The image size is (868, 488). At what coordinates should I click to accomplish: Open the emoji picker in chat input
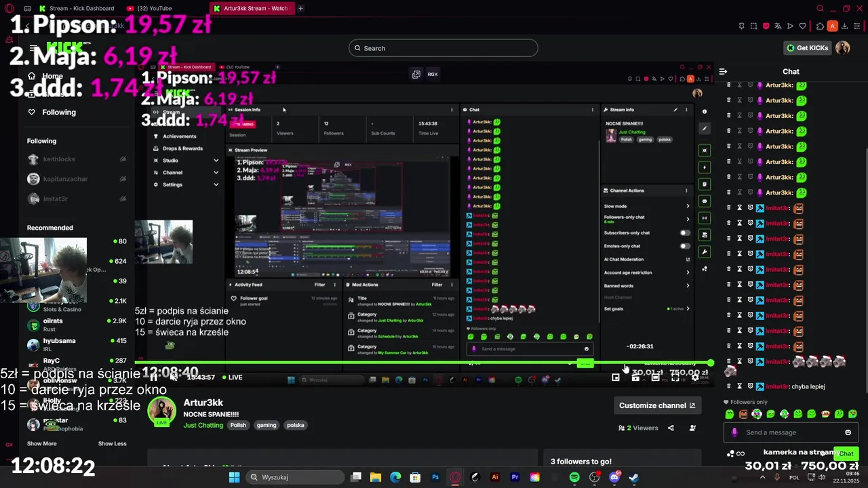(x=848, y=432)
